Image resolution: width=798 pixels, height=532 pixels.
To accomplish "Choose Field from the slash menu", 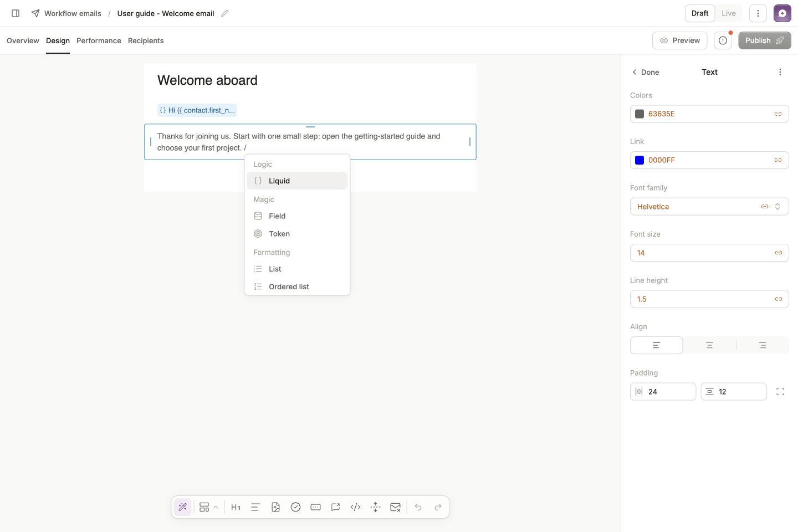I will point(297,216).
